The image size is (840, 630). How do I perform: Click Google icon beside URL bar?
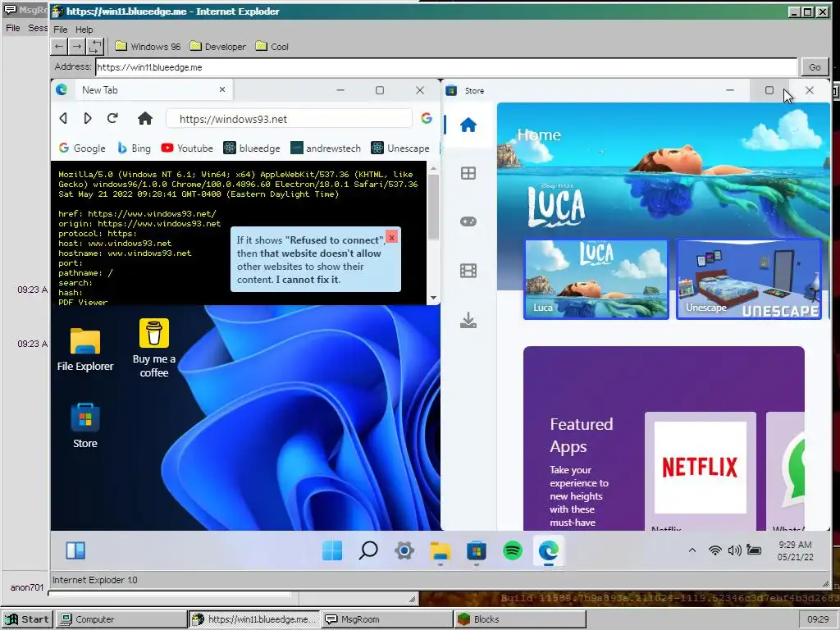(427, 118)
